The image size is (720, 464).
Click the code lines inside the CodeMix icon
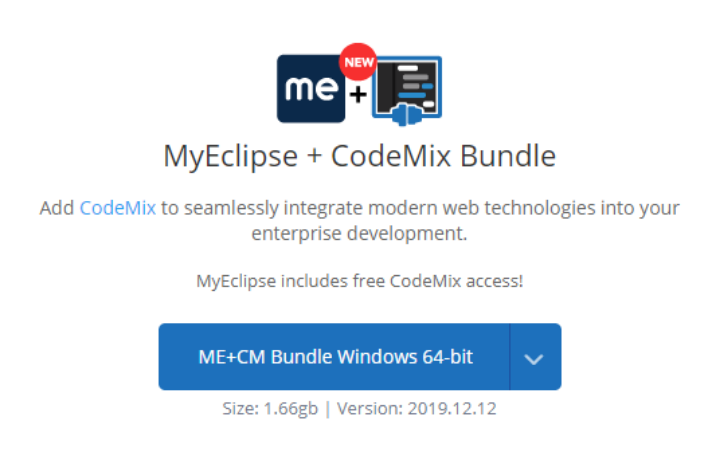[416, 87]
